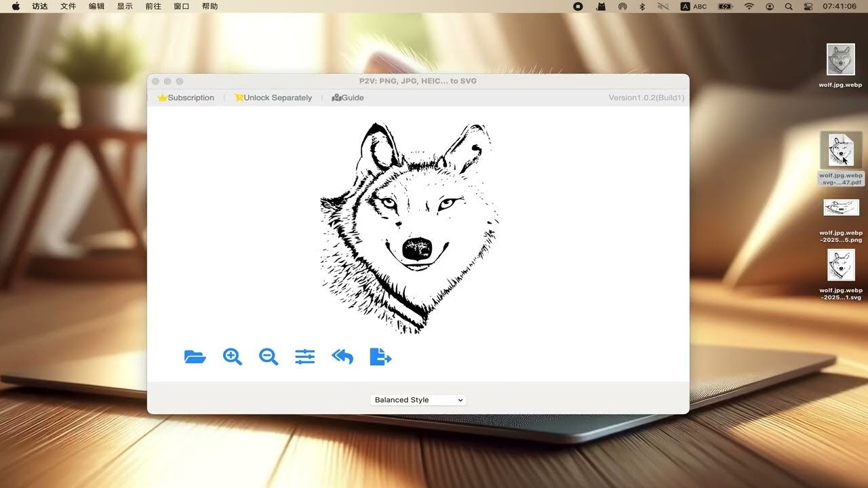Open Spotlight search from the menu bar
Image resolution: width=868 pixels, height=488 pixels.
788,6
